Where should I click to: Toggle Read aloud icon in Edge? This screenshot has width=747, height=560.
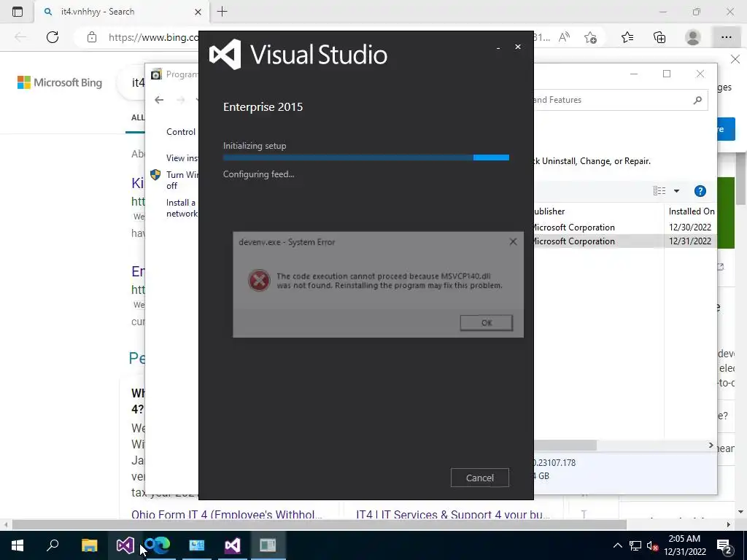click(x=565, y=37)
